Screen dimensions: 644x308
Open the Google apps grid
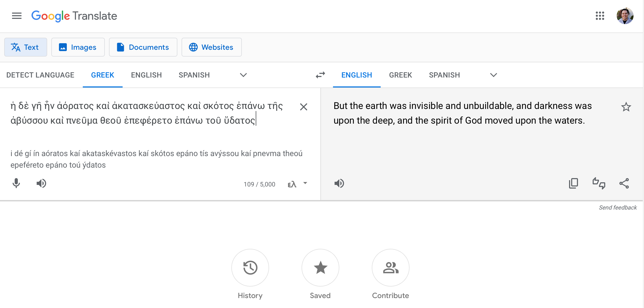(x=600, y=16)
